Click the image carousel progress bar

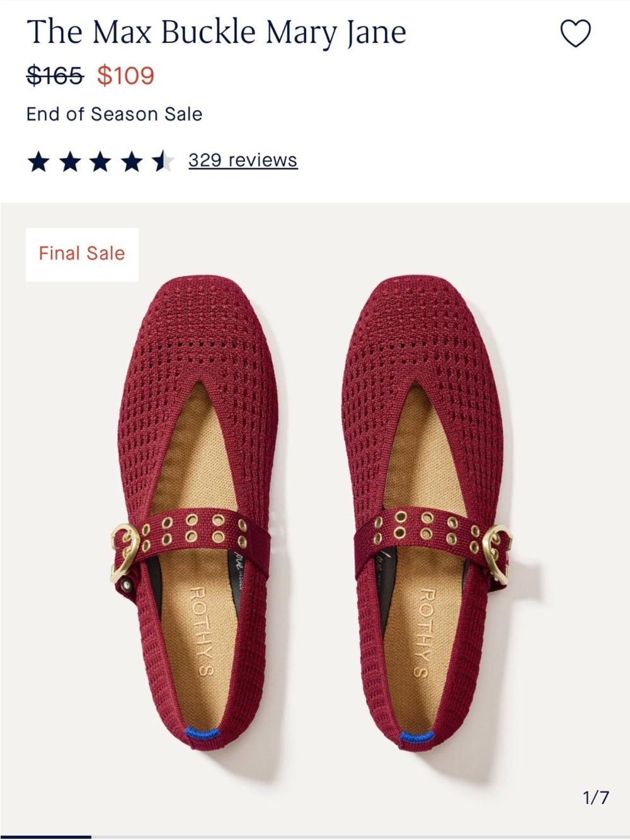tap(315, 837)
